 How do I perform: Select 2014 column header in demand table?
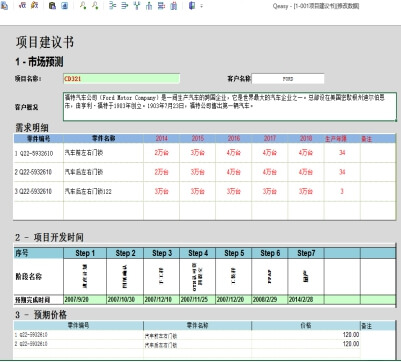(x=161, y=138)
